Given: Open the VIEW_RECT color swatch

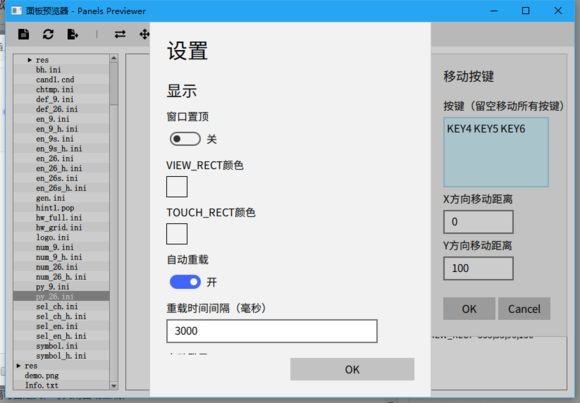Looking at the screenshot, I should [x=177, y=187].
